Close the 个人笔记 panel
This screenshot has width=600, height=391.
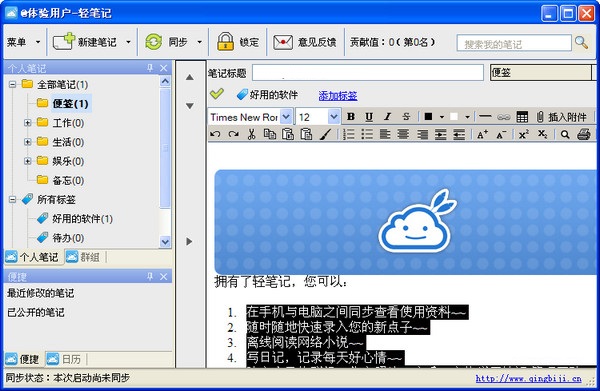click(x=164, y=68)
